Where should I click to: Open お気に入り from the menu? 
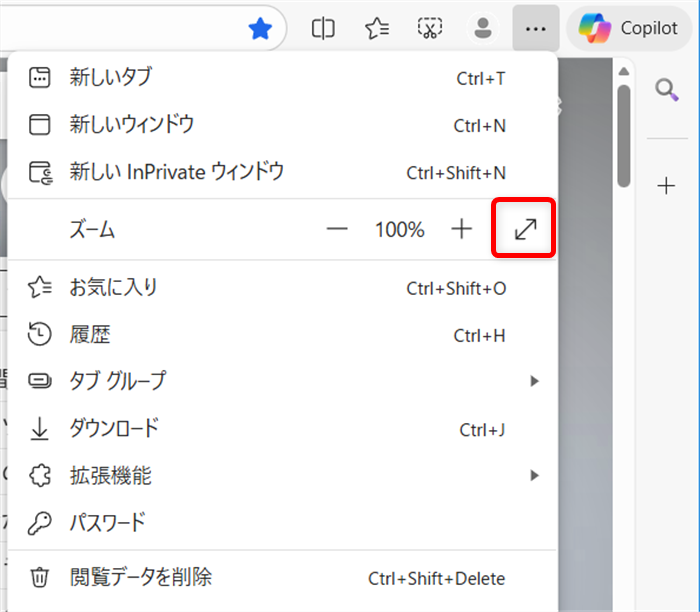[283, 287]
